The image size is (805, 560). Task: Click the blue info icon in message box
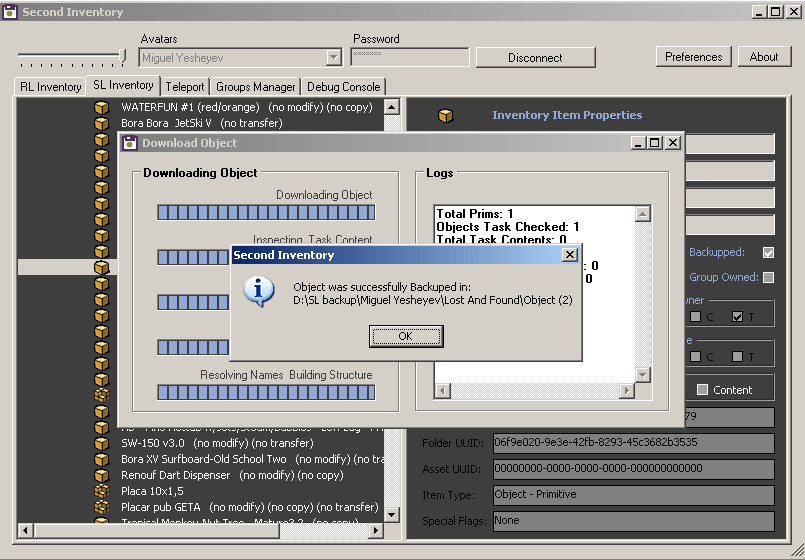pos(259,291)
